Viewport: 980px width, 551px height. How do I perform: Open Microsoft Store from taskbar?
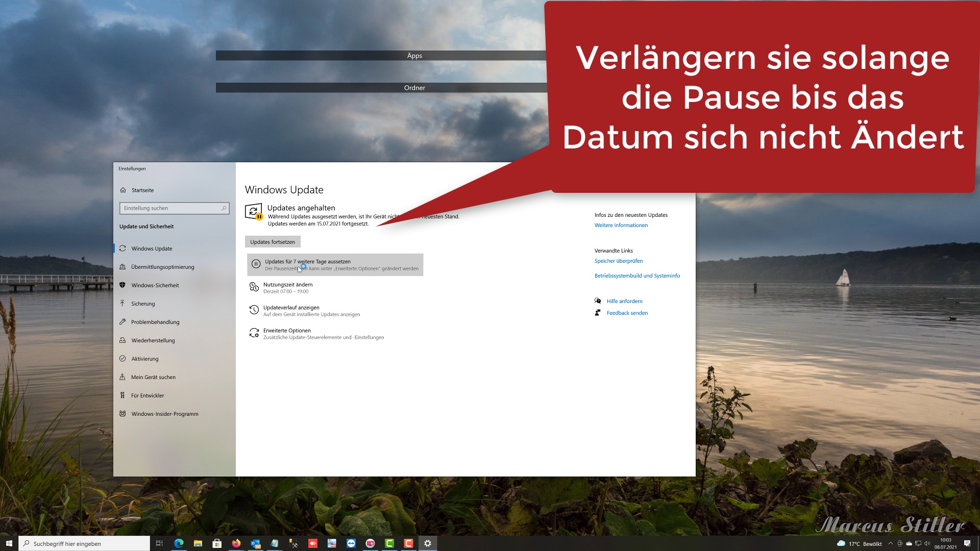[x=217, y=543]
